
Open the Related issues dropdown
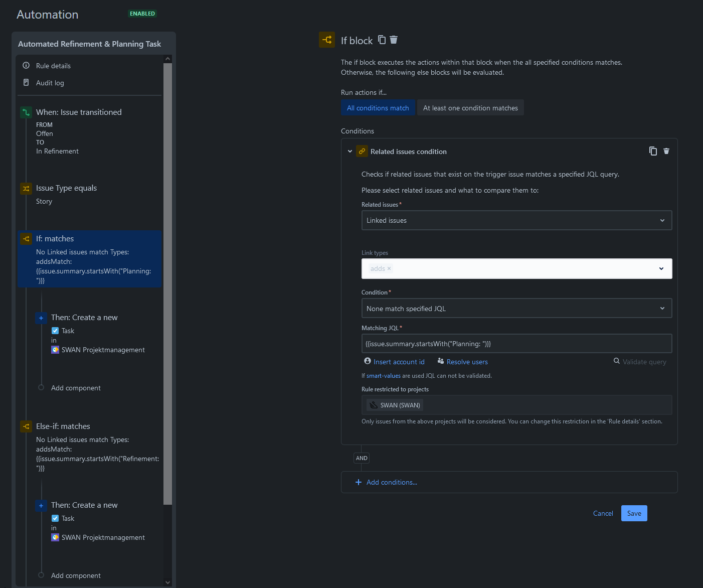pyautogui.click(x=516, y=220)
